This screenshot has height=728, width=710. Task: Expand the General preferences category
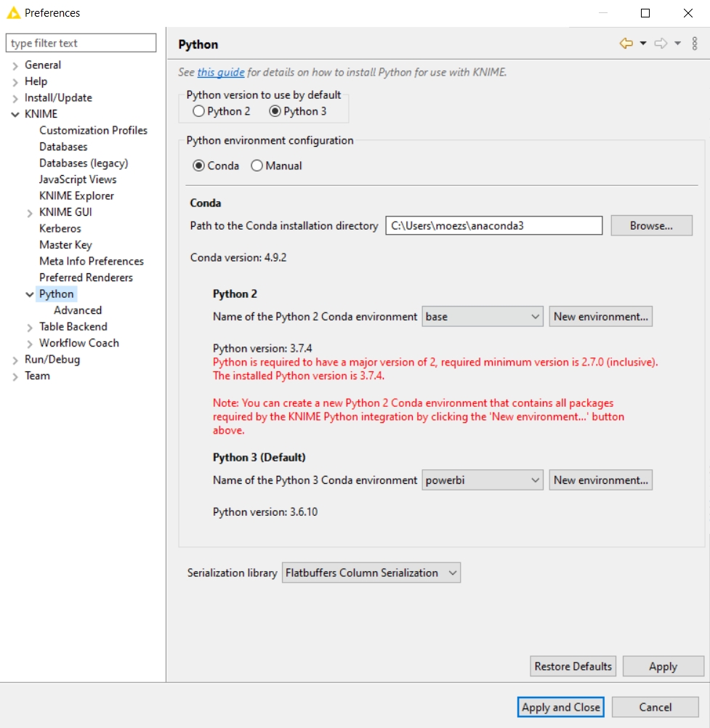(15, 65)
